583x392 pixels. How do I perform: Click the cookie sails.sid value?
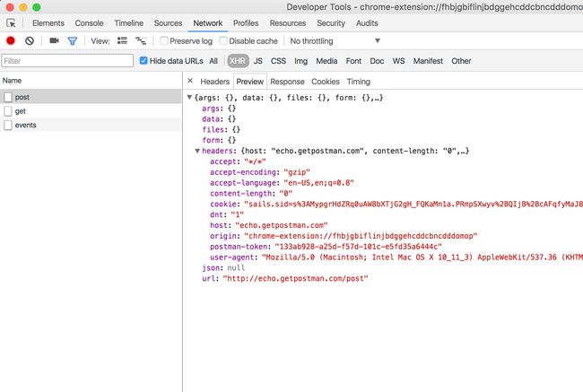[413, 204]
